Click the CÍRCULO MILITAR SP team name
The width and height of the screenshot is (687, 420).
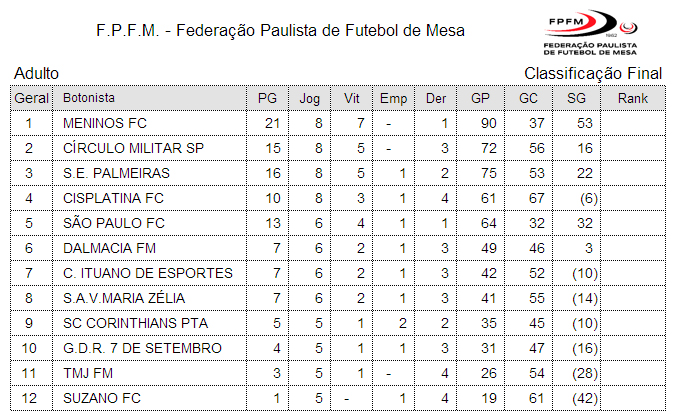pos(133,148)
